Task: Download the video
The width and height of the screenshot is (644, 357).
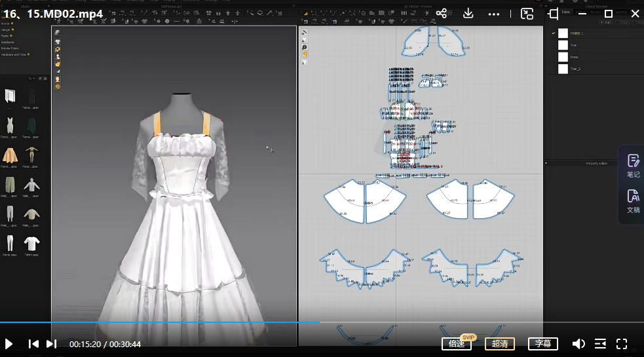Action: [x=468, y=14]
